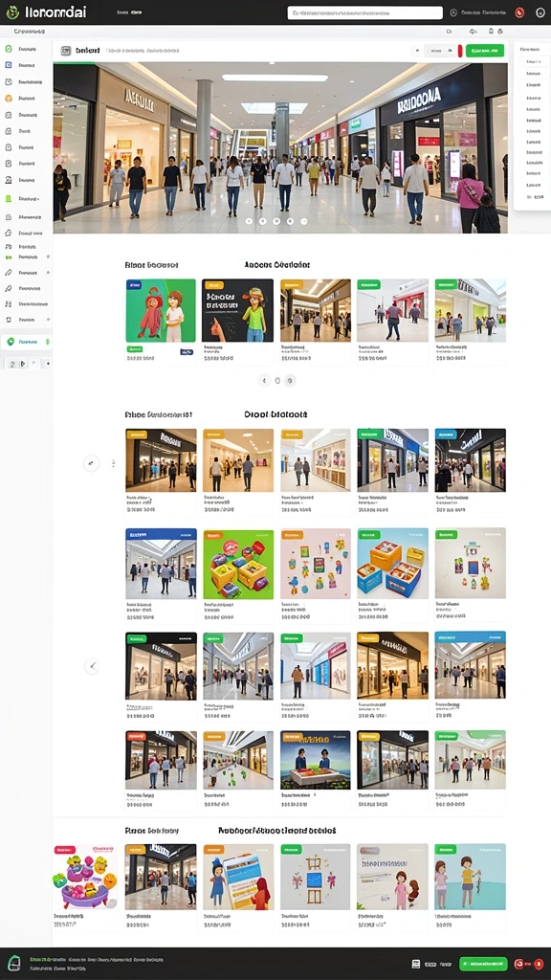Image resolution: width=551 pixels, height=980 pixels.
Task: Open the grey-background easel frame card
Action: pyautogui.click(x=316, y=877)
